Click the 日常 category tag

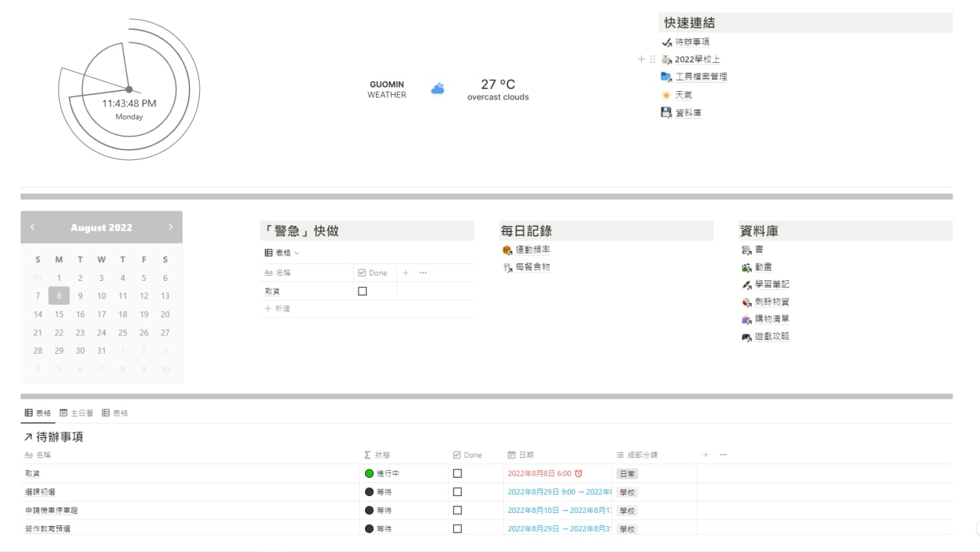pos(627,474)
